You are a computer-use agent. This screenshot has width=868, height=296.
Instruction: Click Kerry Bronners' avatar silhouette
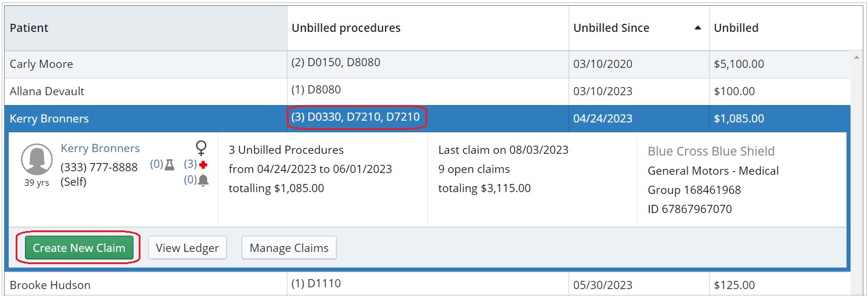pos(37,160)
